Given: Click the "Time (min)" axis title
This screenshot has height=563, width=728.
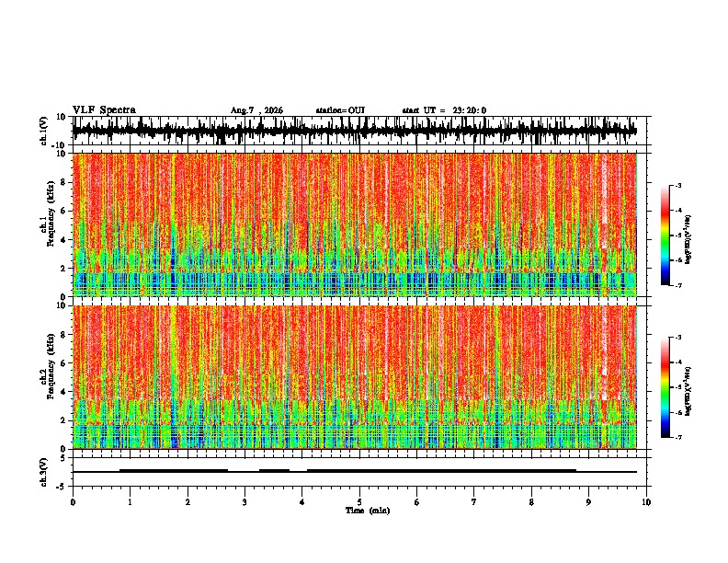Looking at the screenshot, I should tap(368, 511).
